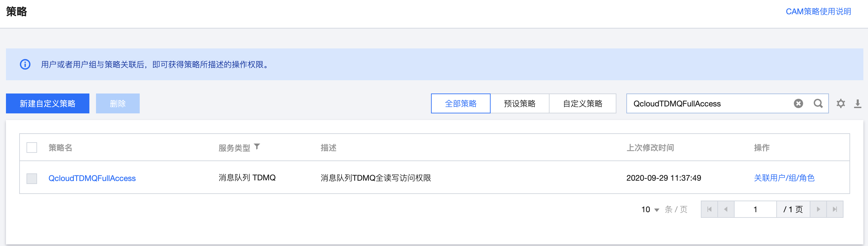The width and height of the screenshot is (868, 246).
Task: Toggle the select-all checkbox in the header
Action: [x=32, y=148]
